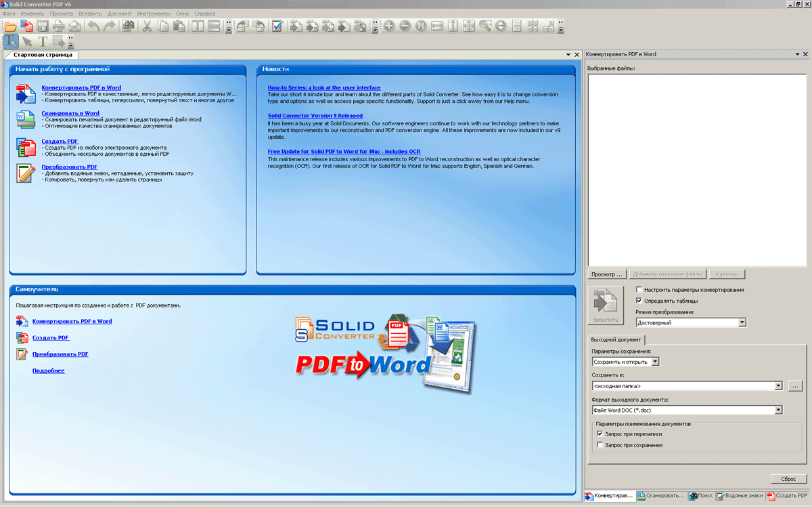The height and width of the screenshot is (508, 812).
Task: Click the checkmark watermark toolbar icon
Action: [x=277, y=26]
